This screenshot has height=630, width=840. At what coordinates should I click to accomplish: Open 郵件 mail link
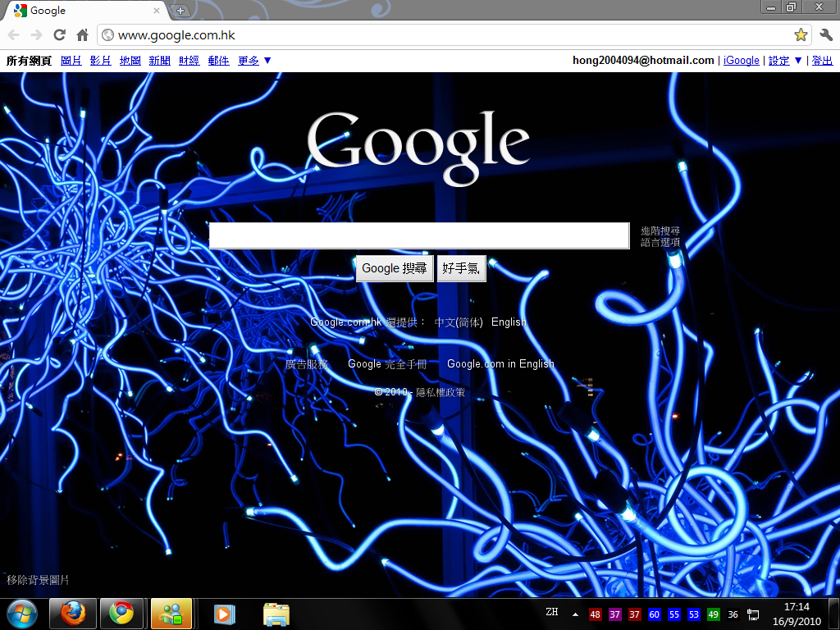218,61
